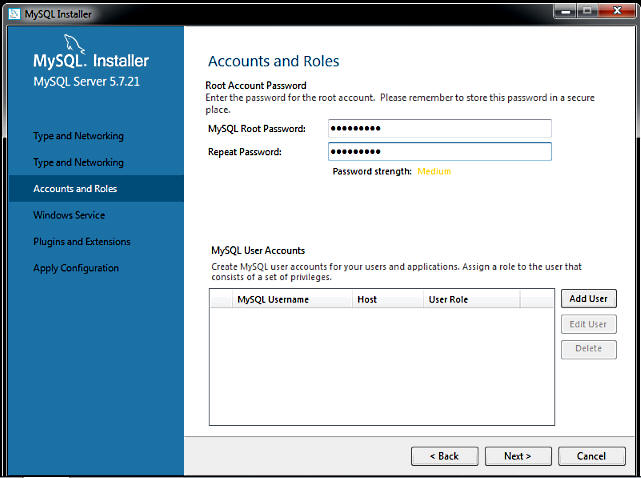Click the MySQL User Accounts label
641x478 pixels.
(x=258, y=251)
